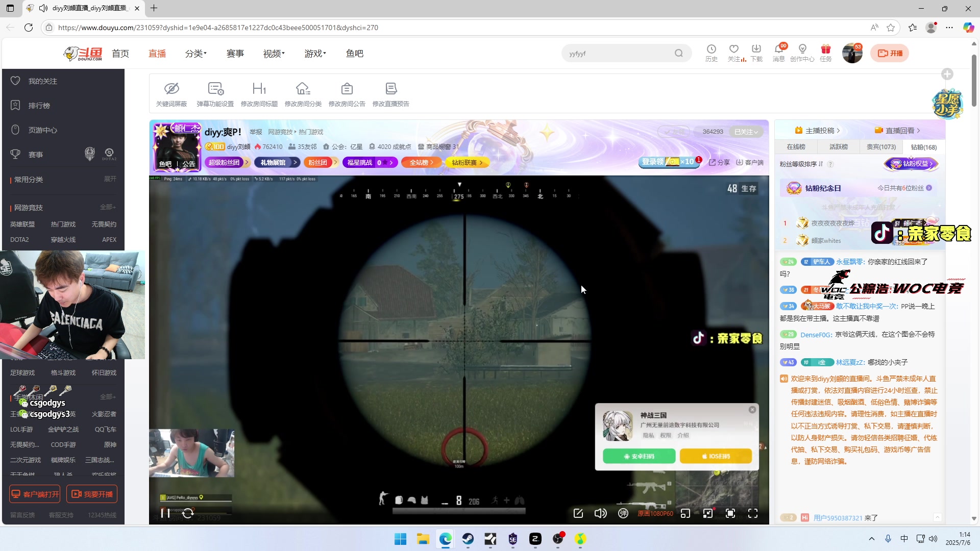Image resolution: width=980 pixels, height=551 pixels.
Task: Open the 已关注 follow status dropdown
Action: point(746,132)
